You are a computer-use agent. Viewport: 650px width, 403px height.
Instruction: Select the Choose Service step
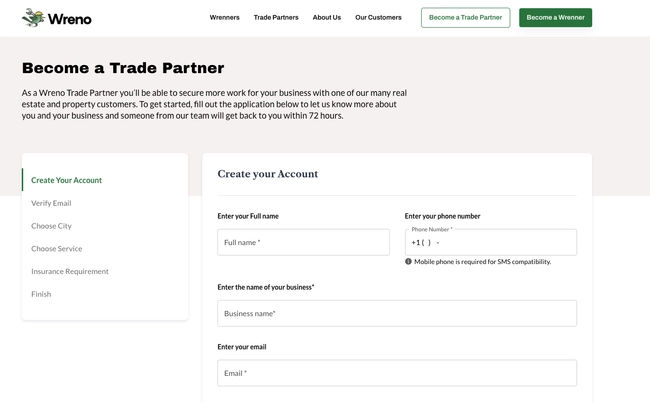coord(56,249)
